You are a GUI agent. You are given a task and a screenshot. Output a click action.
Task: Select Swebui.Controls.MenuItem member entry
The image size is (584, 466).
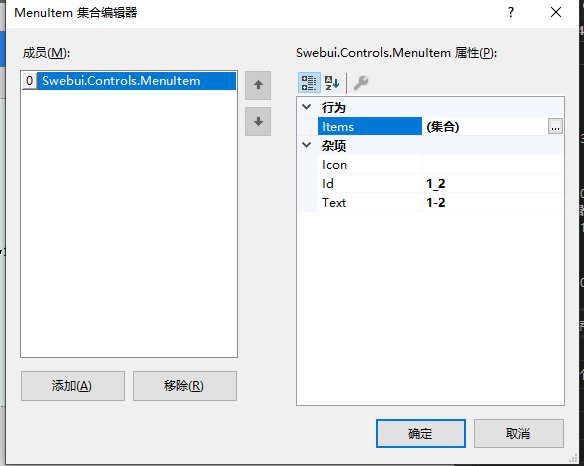(129, 81)
